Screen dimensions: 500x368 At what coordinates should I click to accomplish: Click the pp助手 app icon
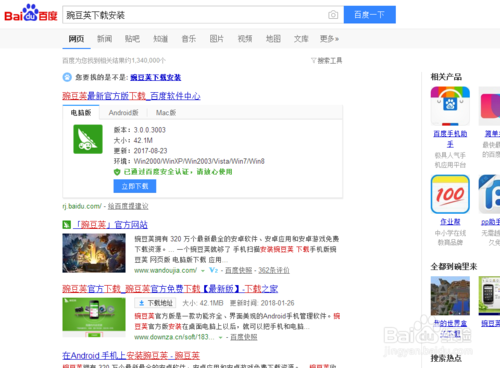pos(489,194)
